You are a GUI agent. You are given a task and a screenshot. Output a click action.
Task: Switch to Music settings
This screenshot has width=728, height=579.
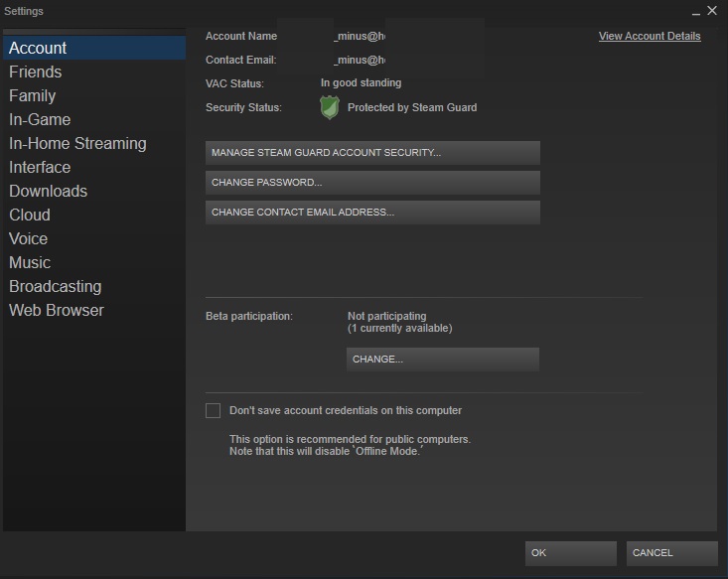[x=94, y=263]
